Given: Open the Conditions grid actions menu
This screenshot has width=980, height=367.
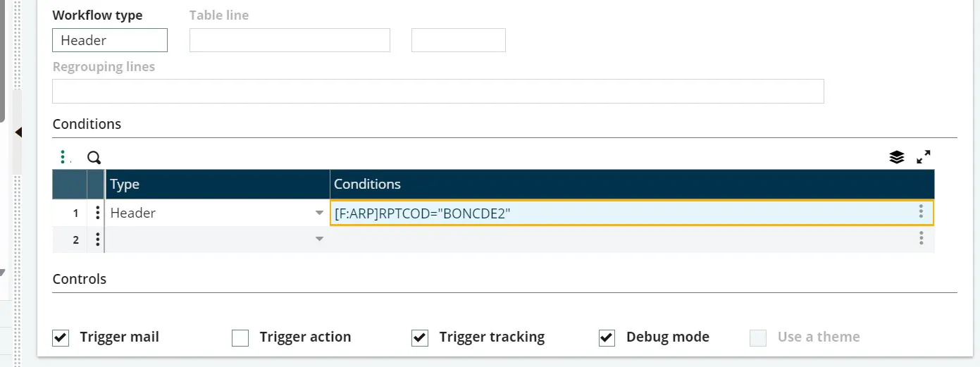Looking at the screenshot, I should (63, 157).
